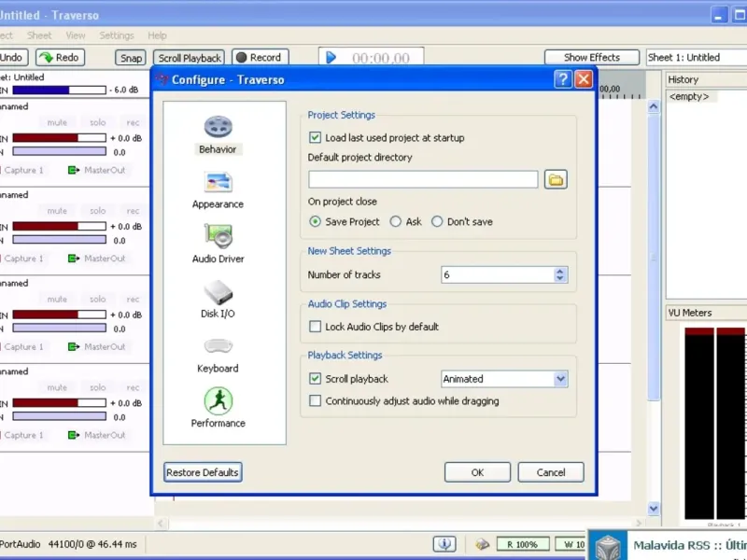The image size is (747, 560).
Task: Open the Behavior settings page icon
Action: tap(218, 127)
